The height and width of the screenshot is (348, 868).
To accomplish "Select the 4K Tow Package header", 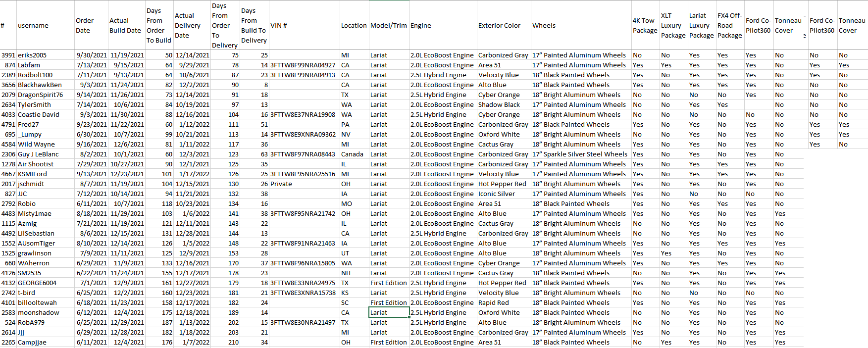I will coord(645,25).
